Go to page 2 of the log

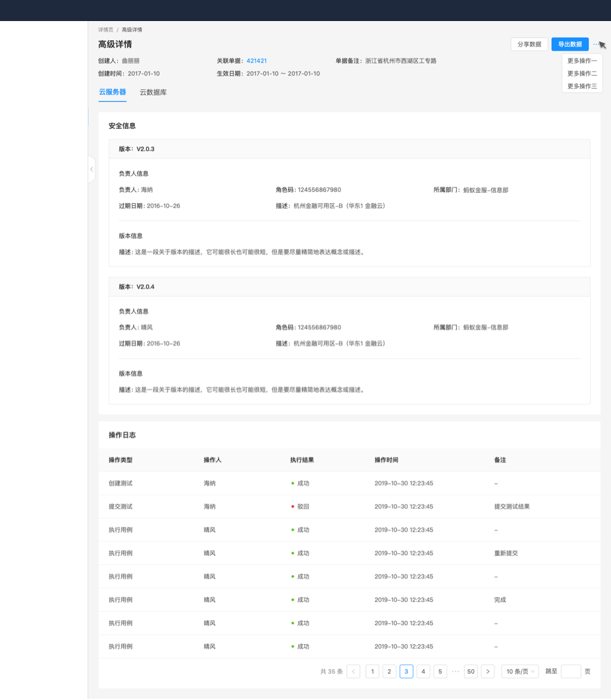click(x=390, y=672)
